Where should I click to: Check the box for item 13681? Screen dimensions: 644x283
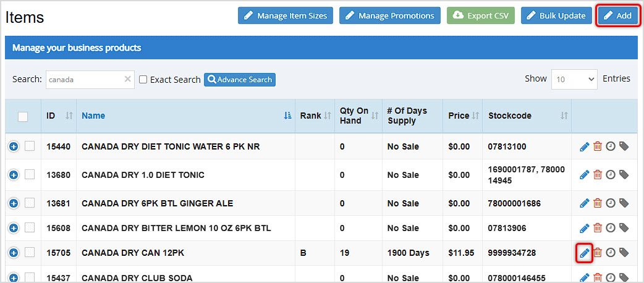click(x=30, y=203)
